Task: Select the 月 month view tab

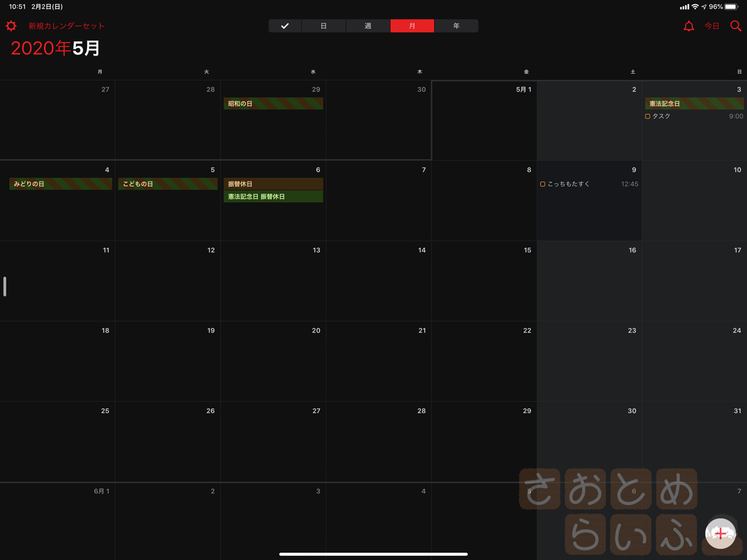Action: [x=412, y=26]
